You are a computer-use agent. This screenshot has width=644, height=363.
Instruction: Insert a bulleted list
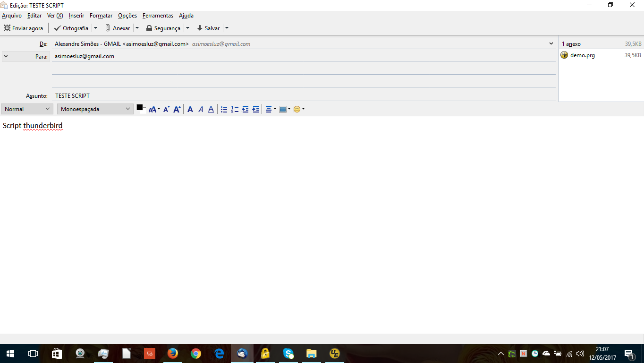[224, 109]
